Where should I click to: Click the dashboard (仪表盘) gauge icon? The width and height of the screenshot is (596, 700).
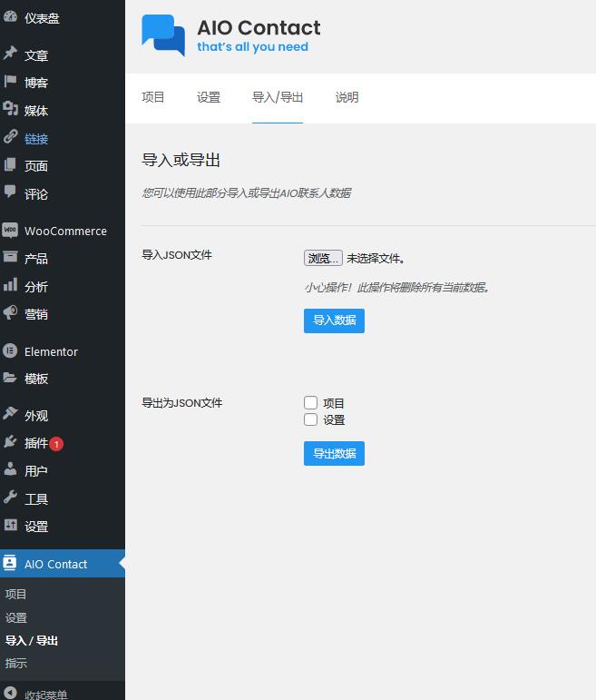coord(10,18)
